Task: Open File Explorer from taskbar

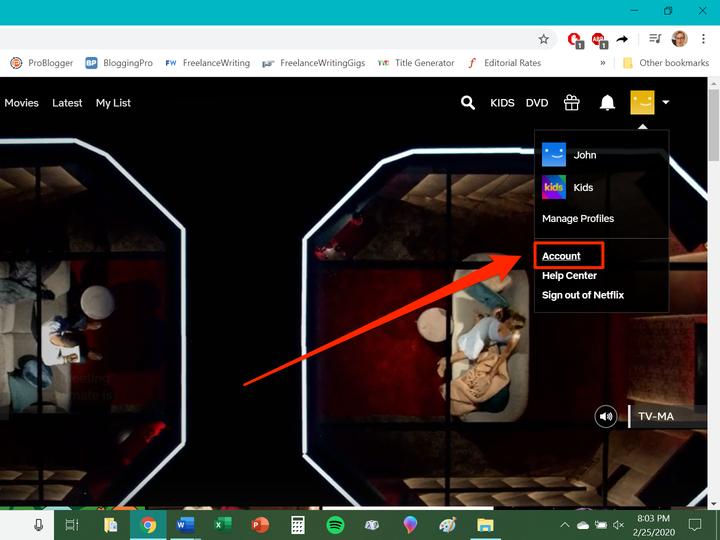Action: tap(485, 525)
